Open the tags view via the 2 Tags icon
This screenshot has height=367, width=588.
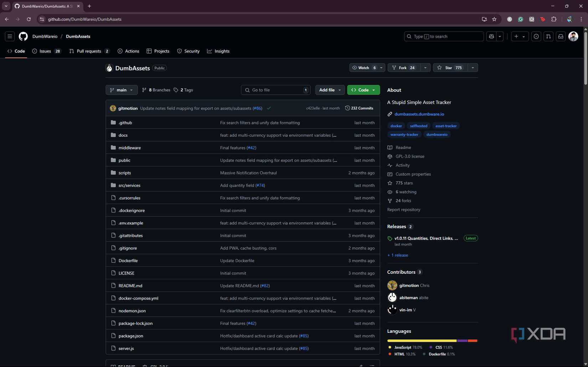click(176, 90)
